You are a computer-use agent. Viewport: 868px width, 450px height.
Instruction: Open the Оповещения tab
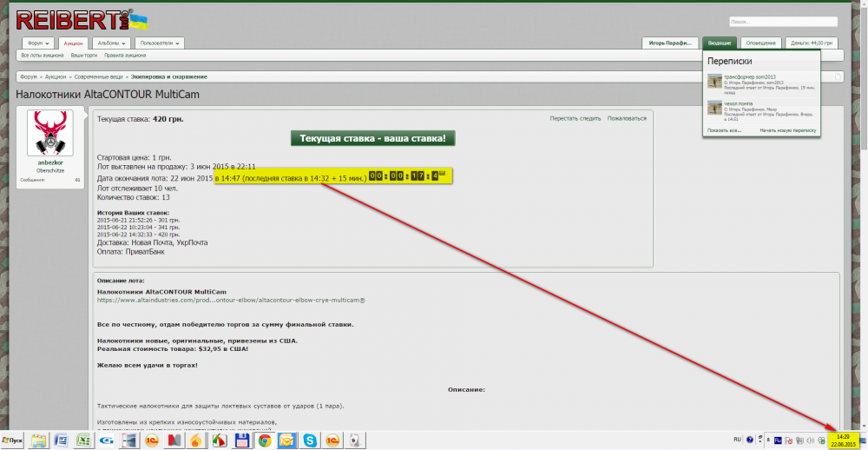point(761,43)
